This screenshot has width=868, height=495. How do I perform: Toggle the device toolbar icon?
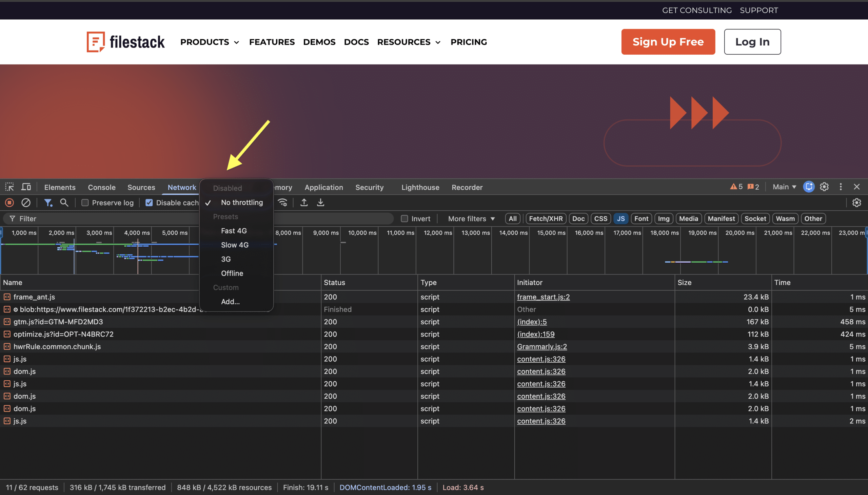click(26, 187)
